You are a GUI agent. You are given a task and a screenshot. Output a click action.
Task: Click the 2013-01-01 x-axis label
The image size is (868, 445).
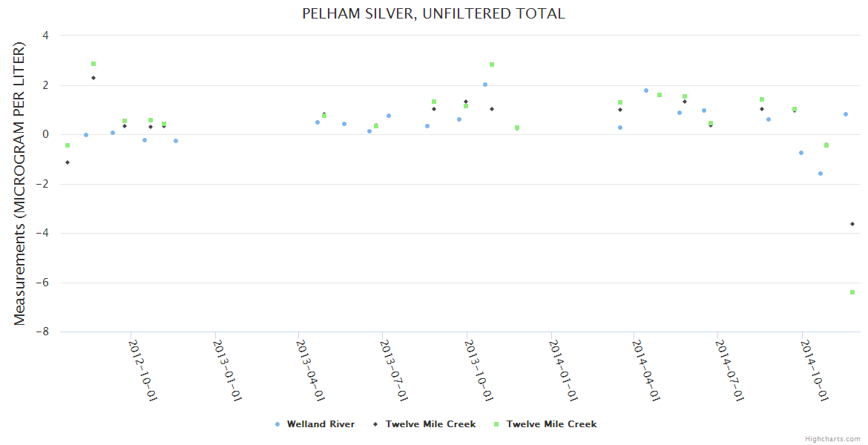tap(227, 369)
